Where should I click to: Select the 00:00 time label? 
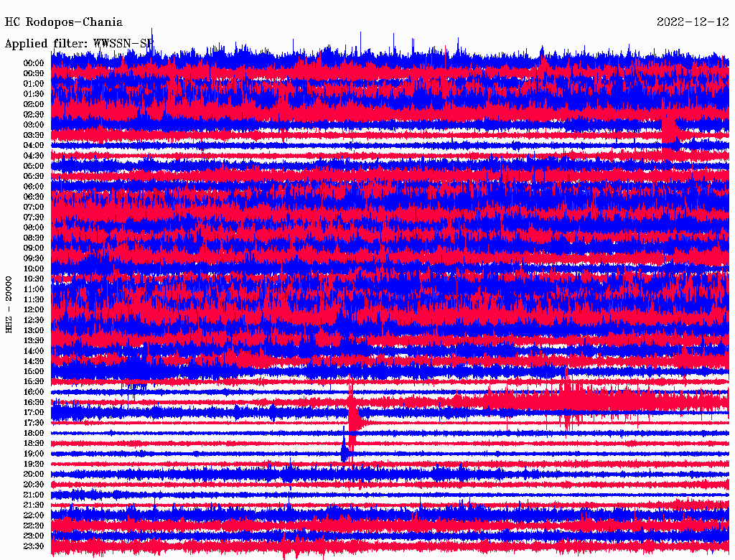point(34,63)
